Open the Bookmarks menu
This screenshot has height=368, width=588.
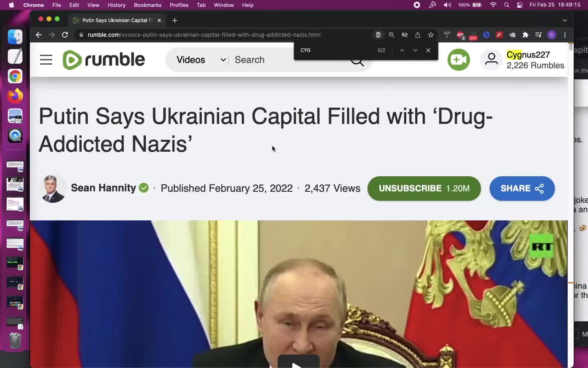pos(147,5)
